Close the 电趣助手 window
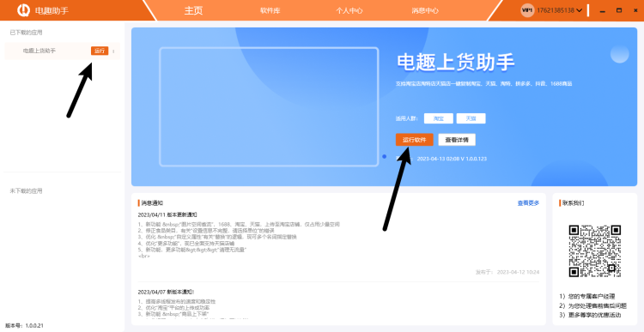This screenshot has width=644, height=332. [635, 10]
